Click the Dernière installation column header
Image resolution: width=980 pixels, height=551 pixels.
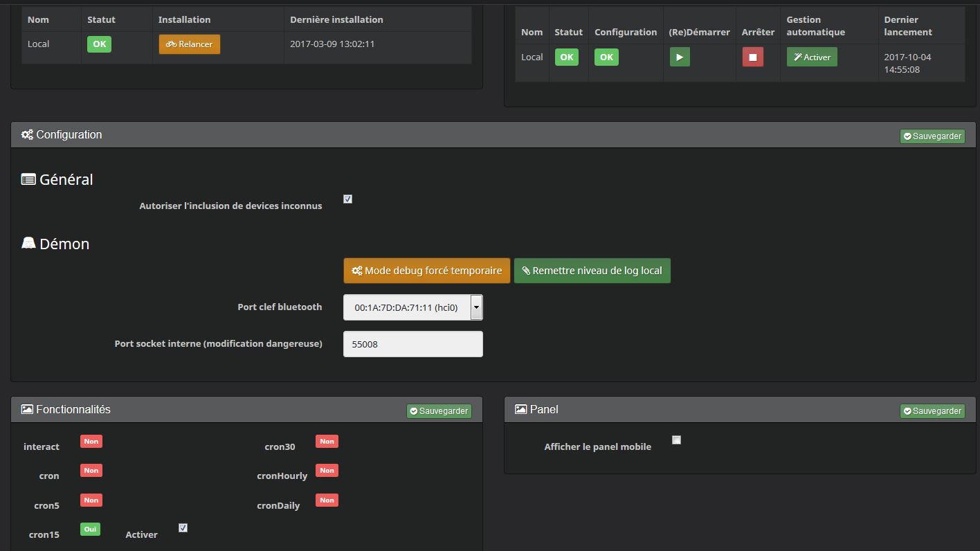click(336, 20)
